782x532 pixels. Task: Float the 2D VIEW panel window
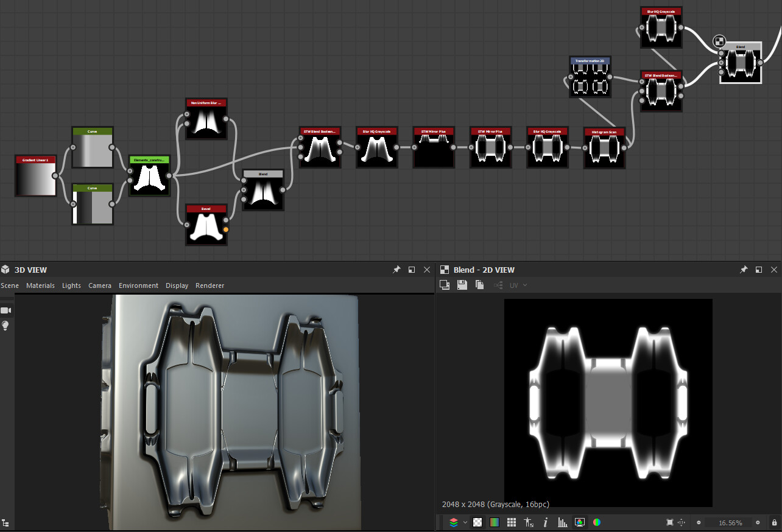click(759, 270)
